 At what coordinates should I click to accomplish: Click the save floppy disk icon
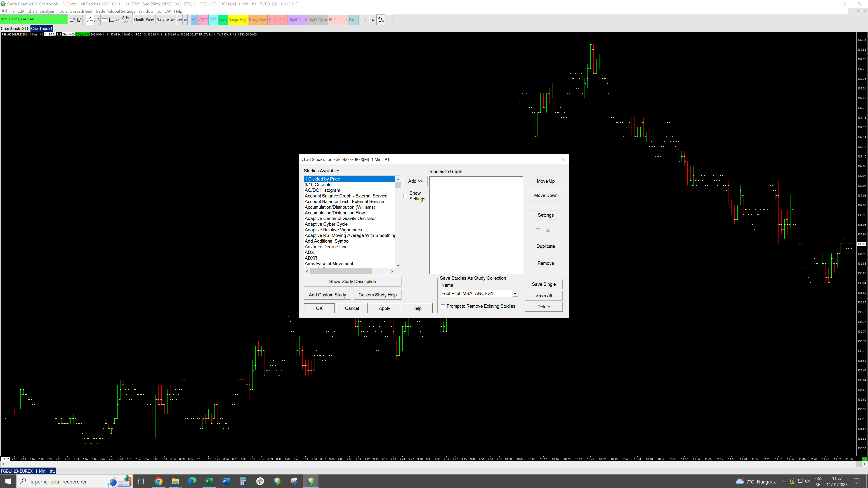(80, 20)
